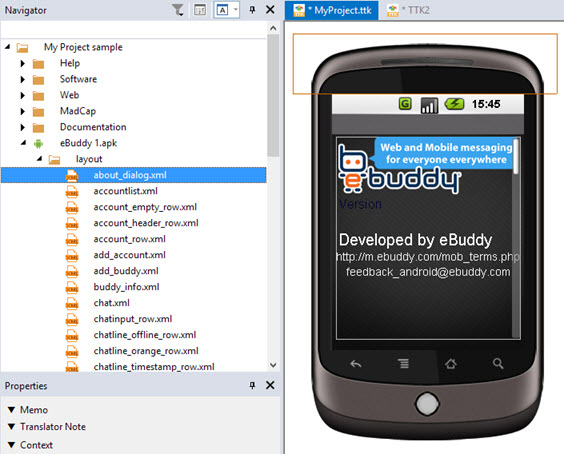Click the Android icon beside eBuddy 1.apk
564x454 pixels.
pos(38,144)
